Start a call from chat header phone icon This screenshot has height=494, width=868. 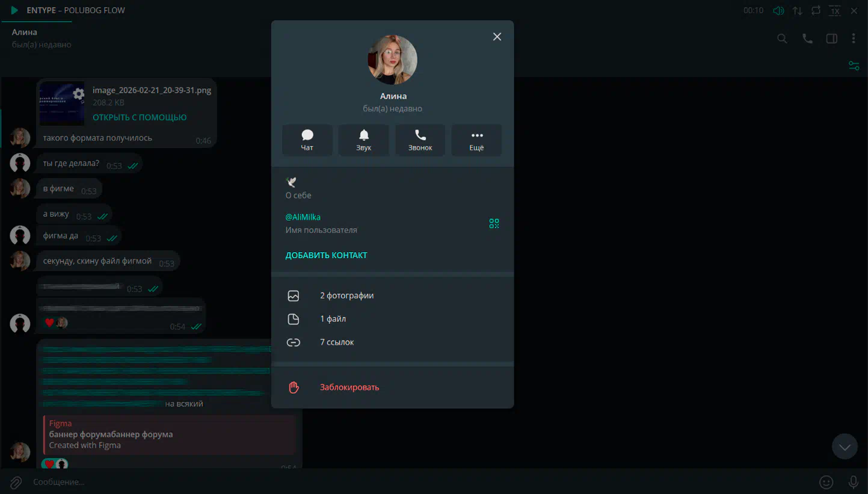(x=807, y=39)
